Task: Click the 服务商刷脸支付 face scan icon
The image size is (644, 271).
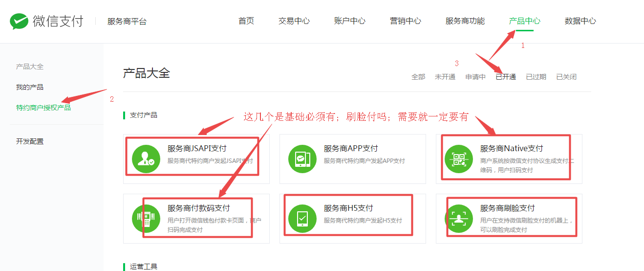Action: pyautogui.click(x=459, y=219)
